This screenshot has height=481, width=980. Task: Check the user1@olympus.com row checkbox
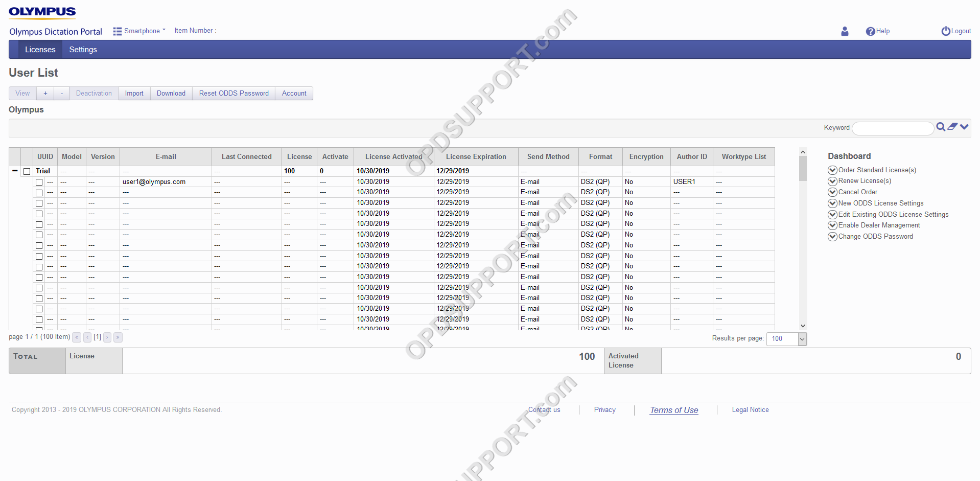point(39,182)
